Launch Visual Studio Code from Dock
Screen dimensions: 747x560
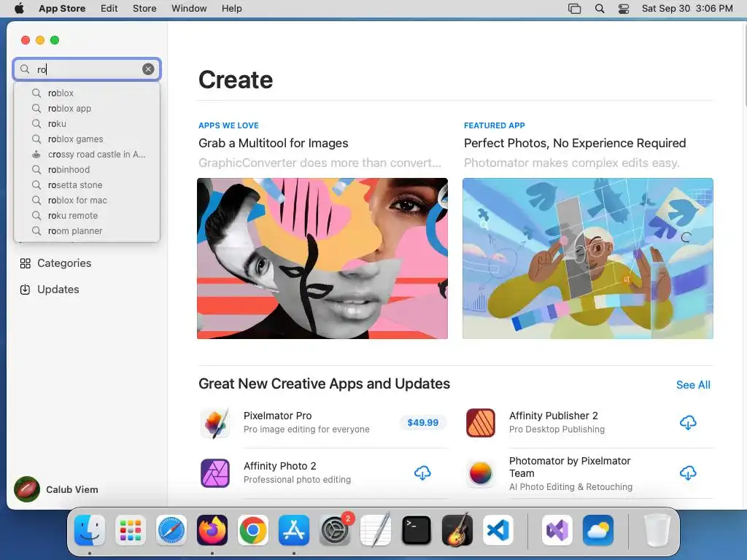pos(498,530)
